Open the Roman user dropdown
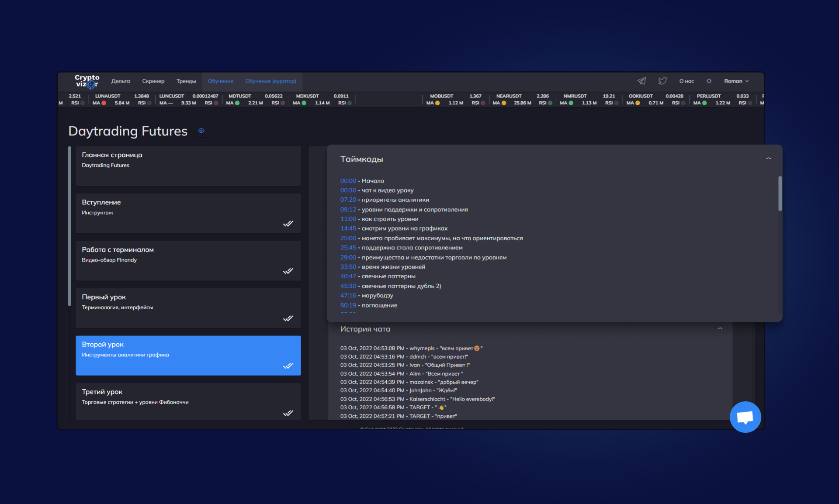Viewport: 839px width, 504px height. click(x=736, y=81)
